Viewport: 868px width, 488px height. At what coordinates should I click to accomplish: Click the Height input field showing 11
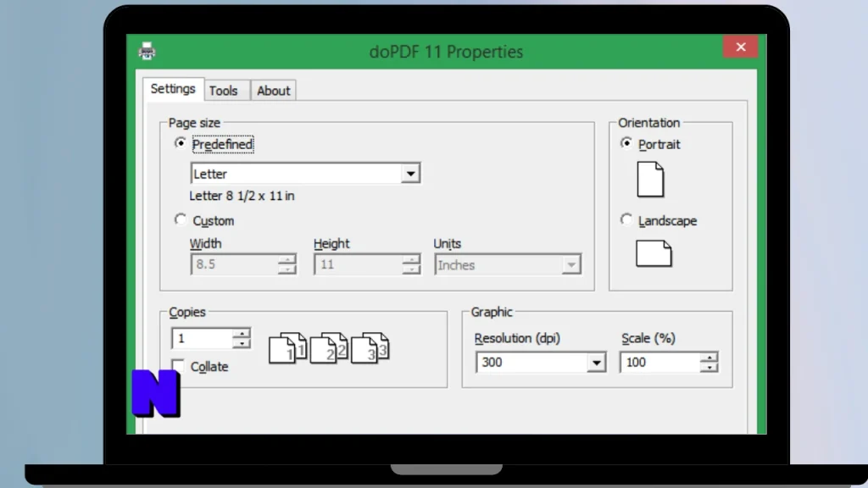(x=359, y=264)
